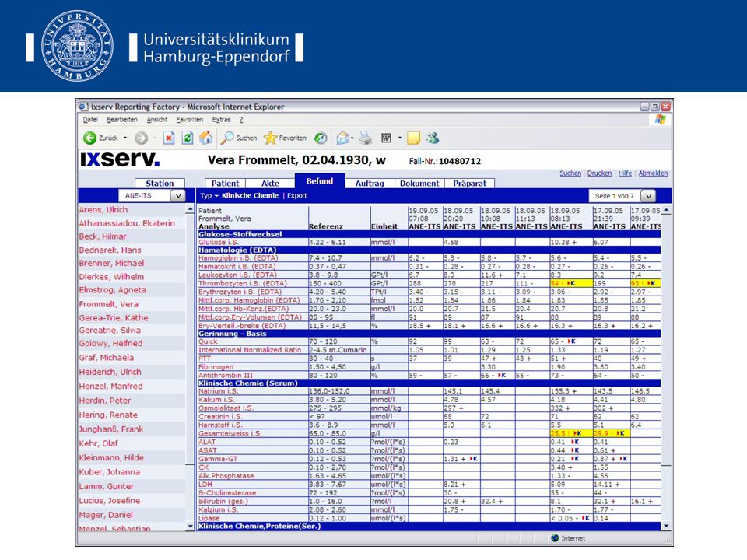This screenshot has height=560, width=747.
Task: Click Fall-Nr. 10480712 text
Action: pyautogui.click(x=445, y=162)
